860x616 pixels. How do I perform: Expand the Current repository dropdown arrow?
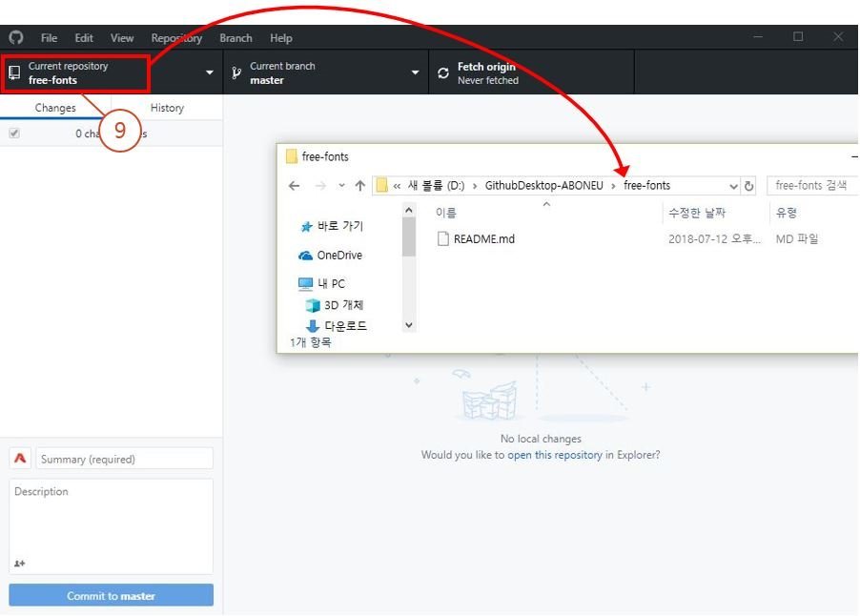coord(210,72)
